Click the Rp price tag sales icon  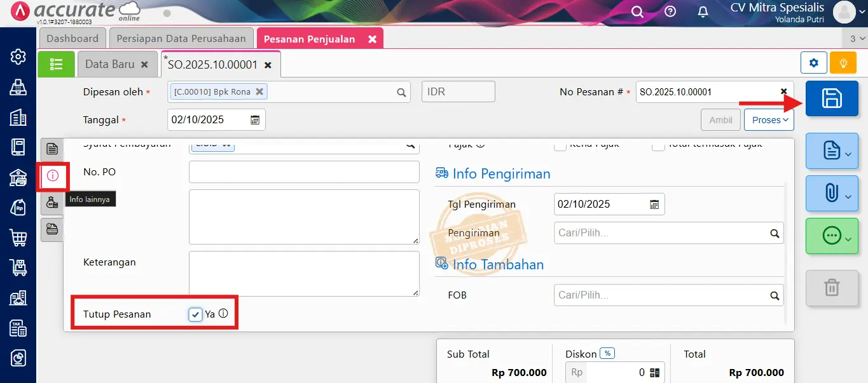[x=17, y=206]
